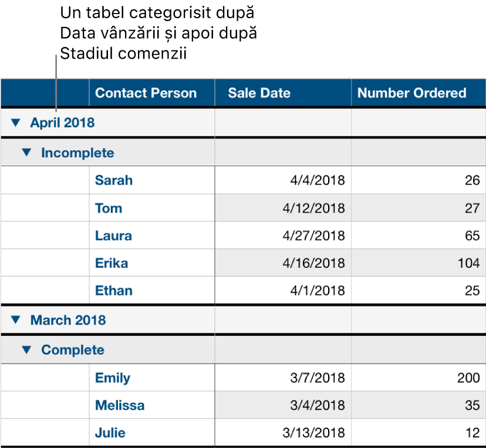Click the April 2018 category label
Image resolution: width=486 pixels, height=448 pixels.
click(62, 123)
